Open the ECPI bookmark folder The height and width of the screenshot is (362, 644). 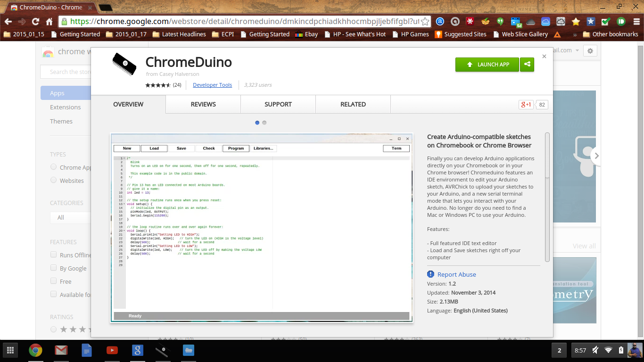click(223, 34)
